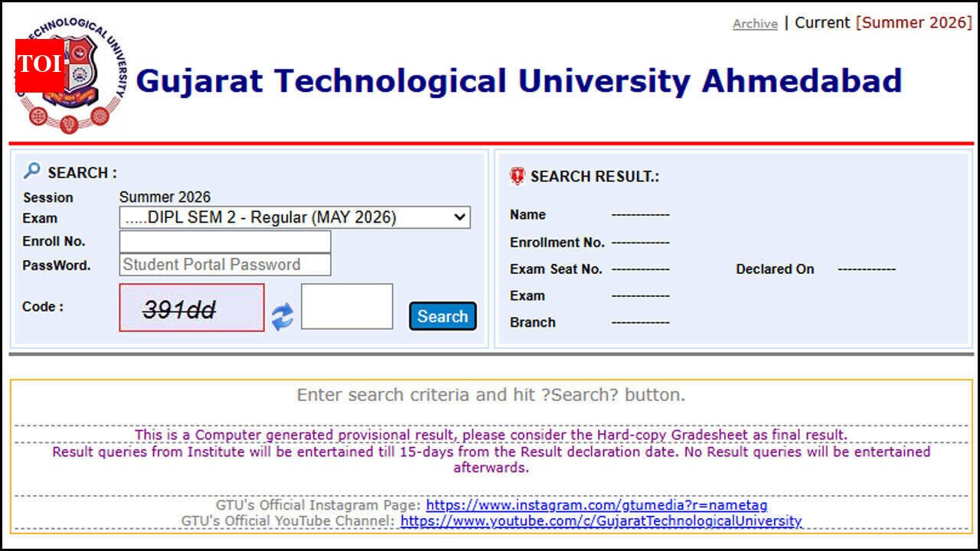The height and width of the screenshot is (551, 980).
Task: Click the Name result label
Action: [x=528, y=215]
